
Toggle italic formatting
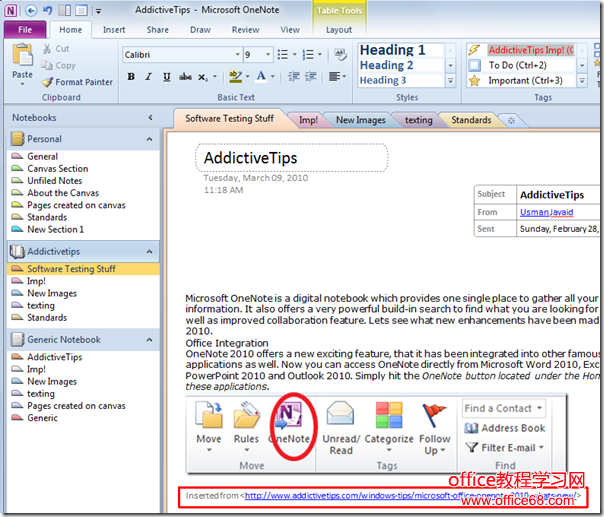[149, 77]
